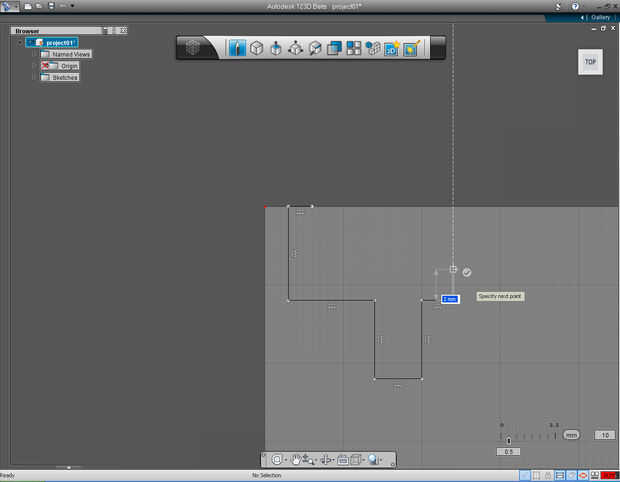Expand the Sketches browser node
Viewport: 620px width, 482px height.
click(x=35, y=77)
